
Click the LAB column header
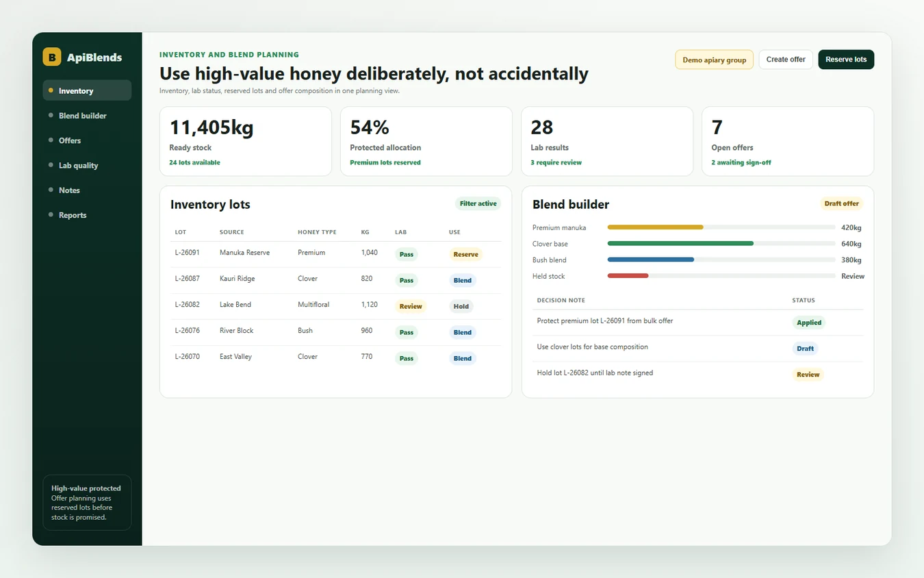(400, 232)
